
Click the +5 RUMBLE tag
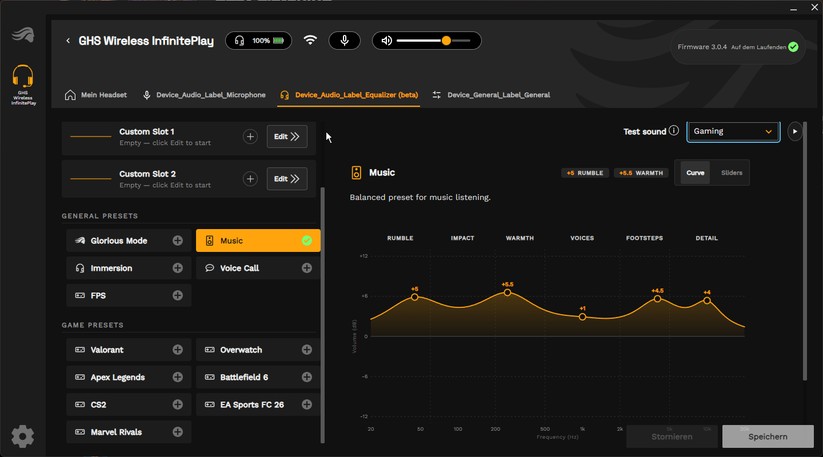point(585,173)
